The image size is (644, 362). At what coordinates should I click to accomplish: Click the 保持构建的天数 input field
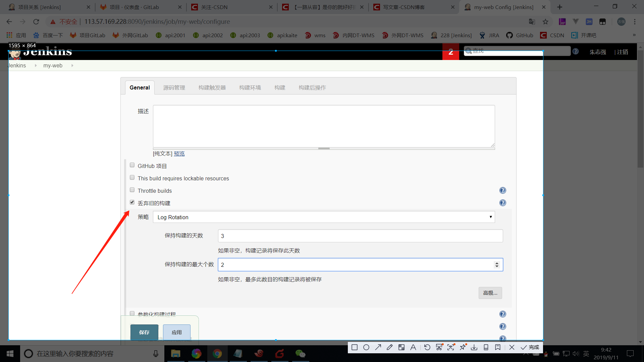click(x=360, y=236)
